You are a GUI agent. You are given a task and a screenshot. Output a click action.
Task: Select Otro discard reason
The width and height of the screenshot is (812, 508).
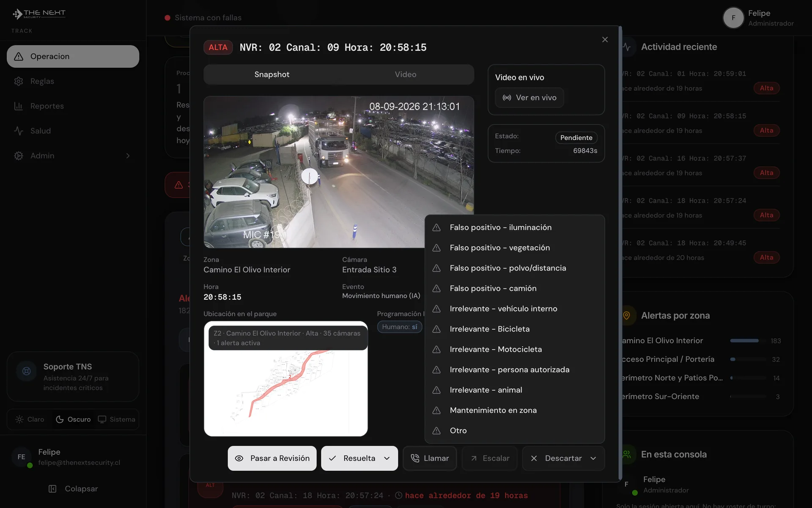point(515,431)
